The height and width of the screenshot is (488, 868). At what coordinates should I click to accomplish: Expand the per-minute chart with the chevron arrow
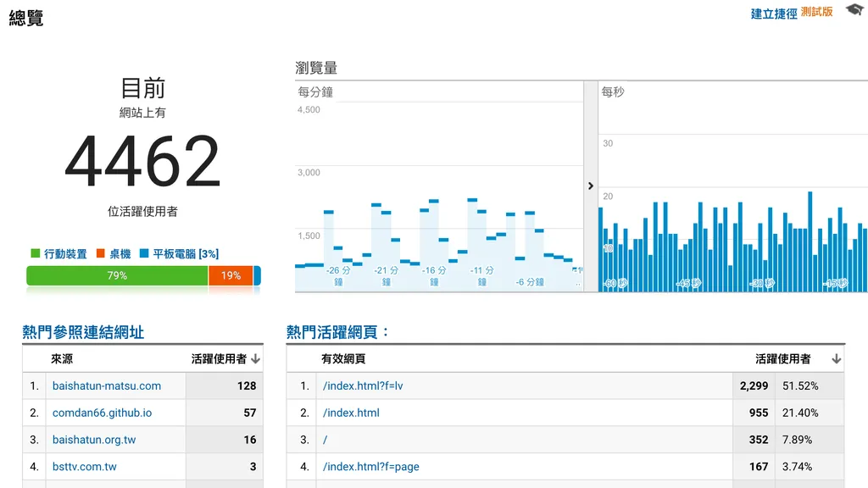pyautogui.click(x=591, y=186)
